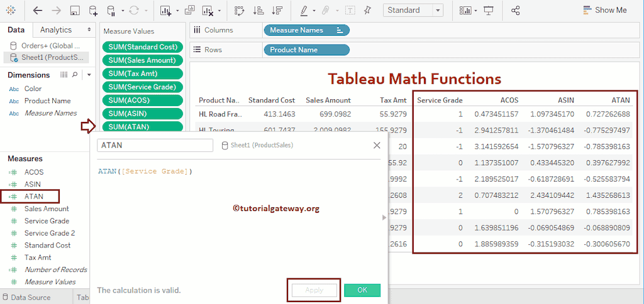Click Product Name pill on Rows

306,50
